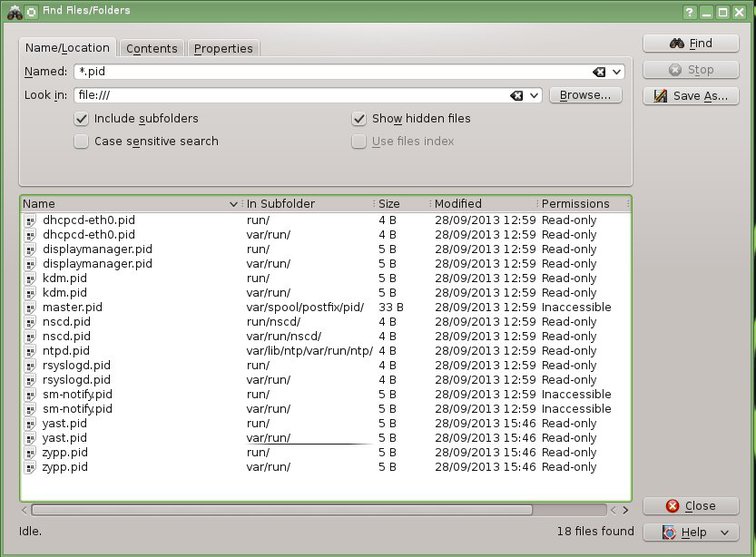Click the right scroll arrow of the horizontal scrollbar
This screenshot has width=756, height=557.
click(626, 510)
